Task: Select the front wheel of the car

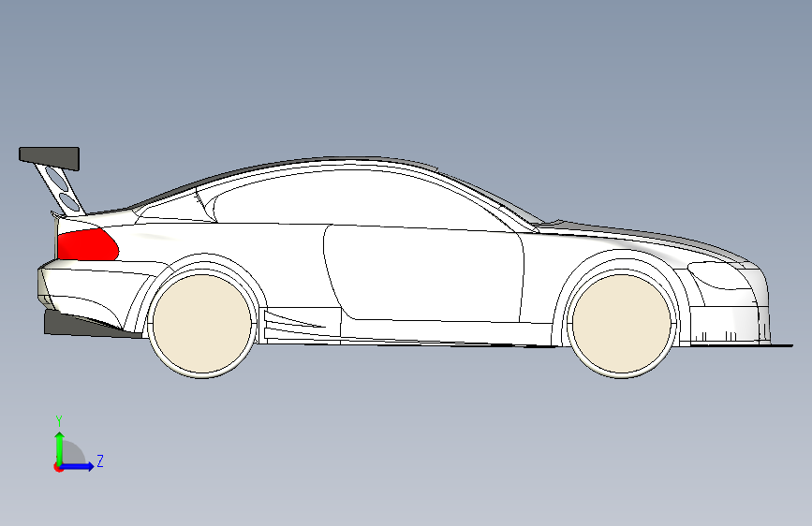Action: click(x=622, y=324)
